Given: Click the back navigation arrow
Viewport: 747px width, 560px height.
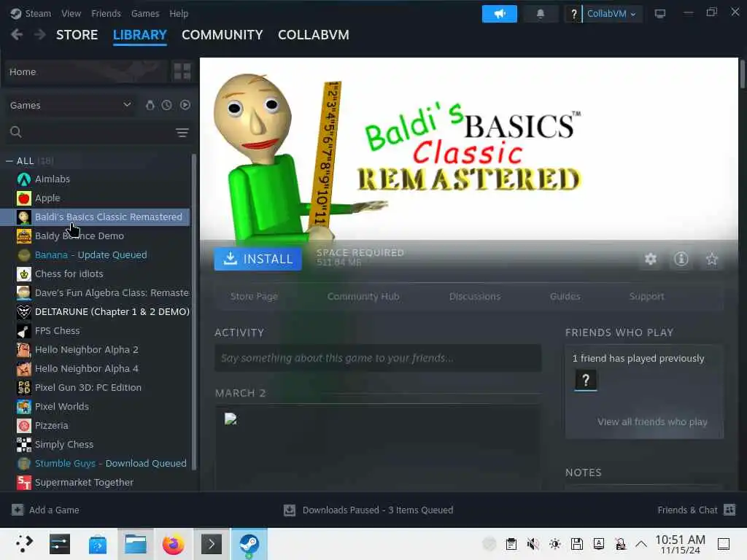Looking at the screenshot, I should [17, 34].
